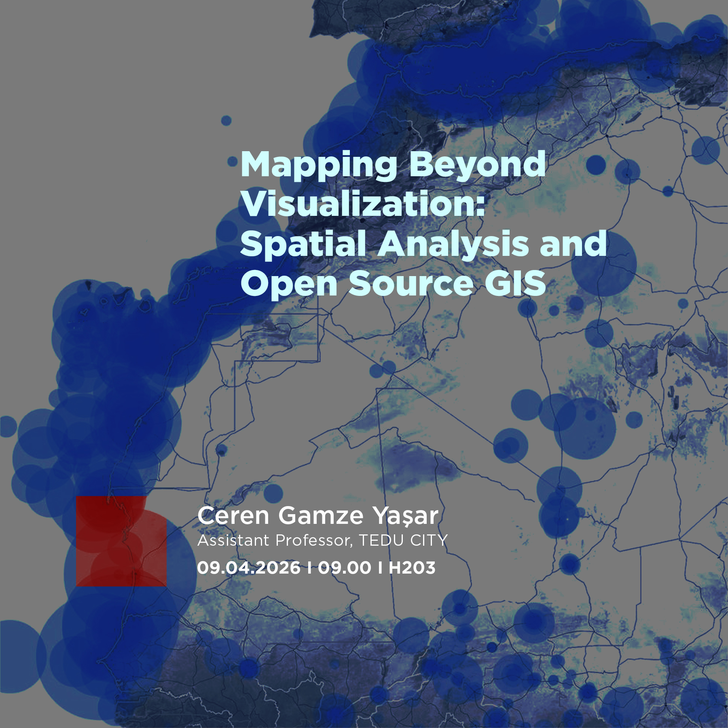Click the word "Gamze" in the speaker name
Viewport: 728px width, 728px height.
coord(321,516)
